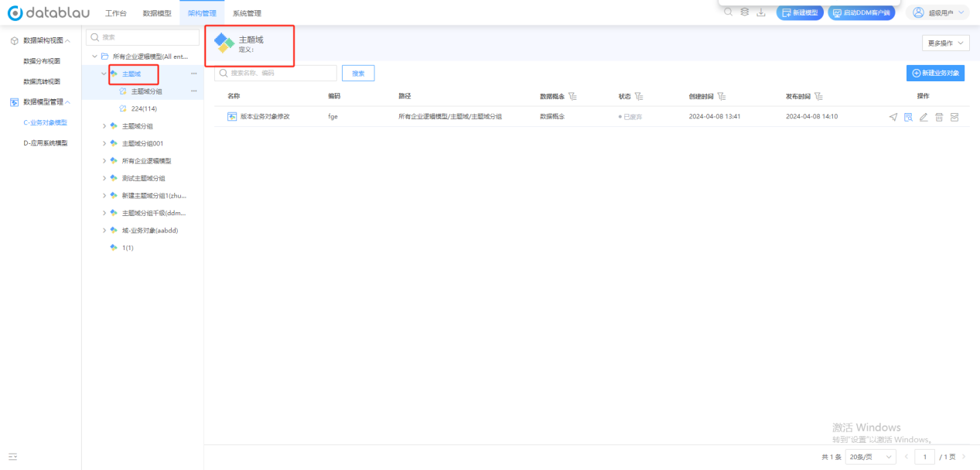Expand the 新建主题域分组1(zhu... tree node
The image size is (980, 470).
(104, 195)
